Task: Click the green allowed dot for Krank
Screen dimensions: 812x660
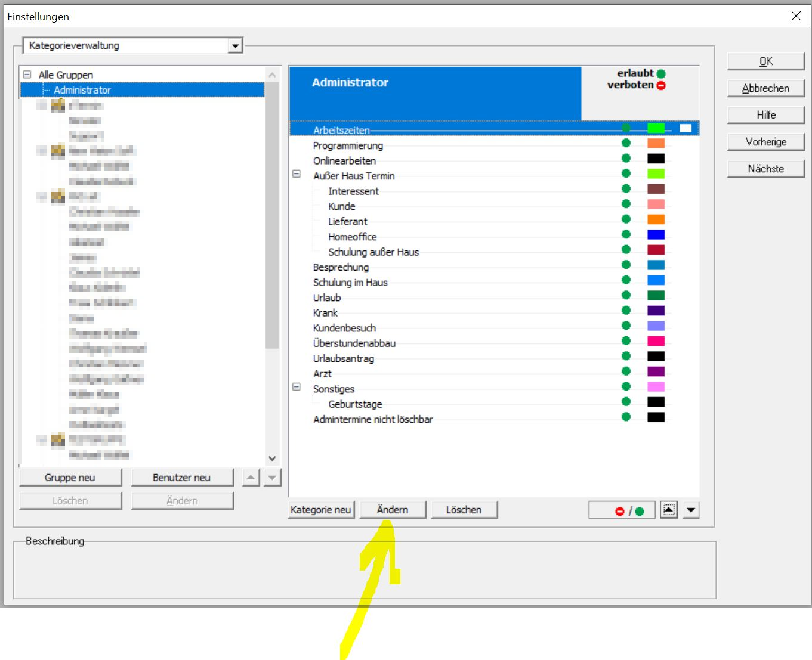Action: point(626,311)
